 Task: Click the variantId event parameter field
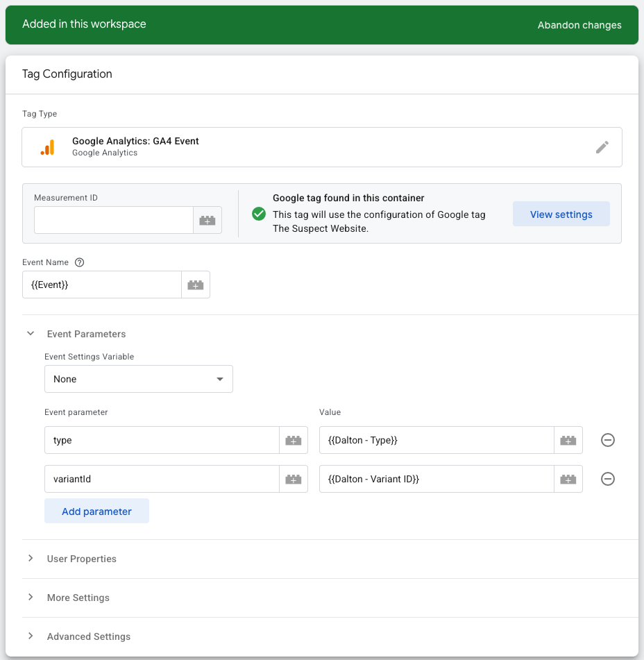click(162, 479)
